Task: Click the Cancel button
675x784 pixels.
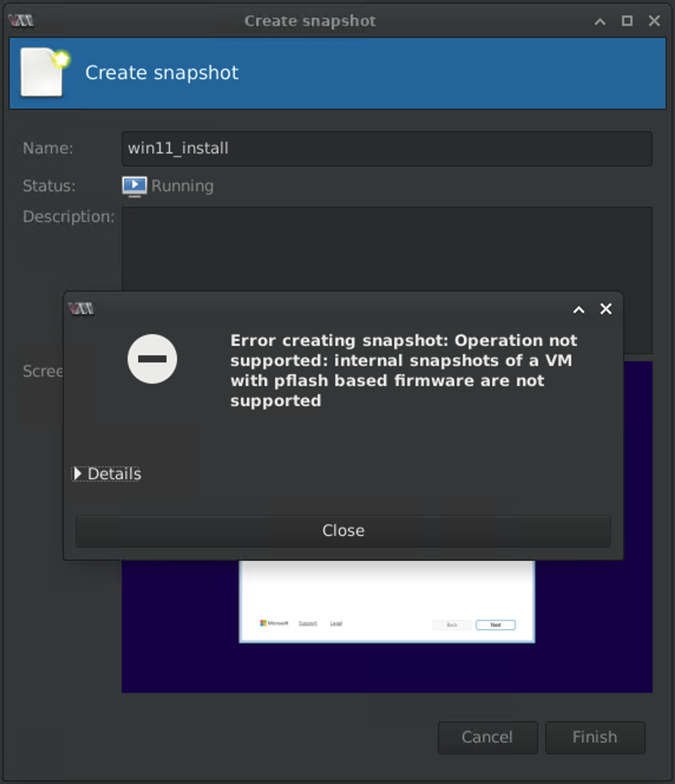Action: pyautogui.click(x=487, y=737)
